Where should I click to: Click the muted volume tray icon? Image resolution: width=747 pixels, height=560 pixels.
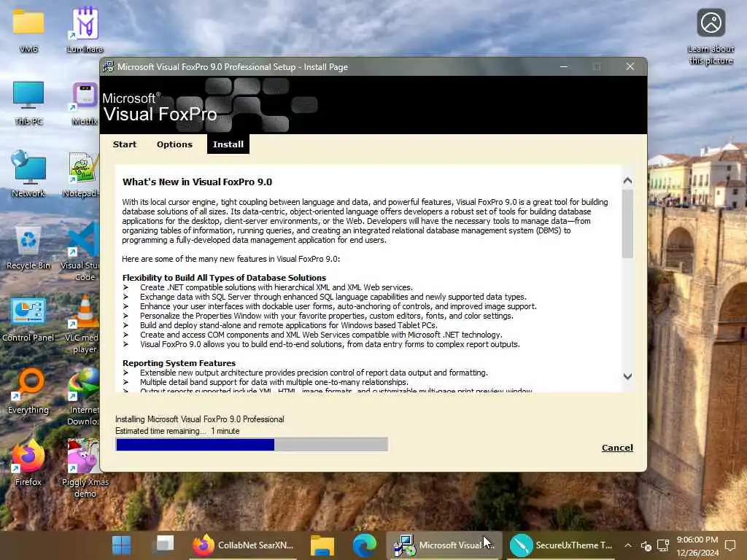coord(646,545)
